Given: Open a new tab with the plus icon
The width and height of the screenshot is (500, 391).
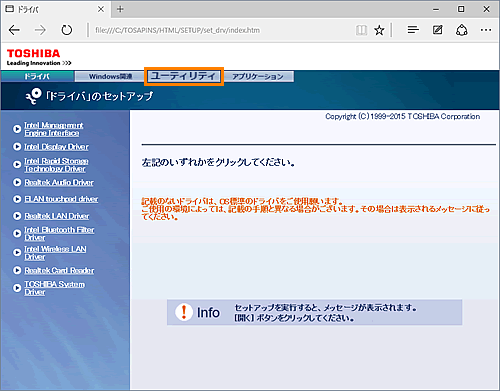Looking at the screenshot, I should [120, 9].
